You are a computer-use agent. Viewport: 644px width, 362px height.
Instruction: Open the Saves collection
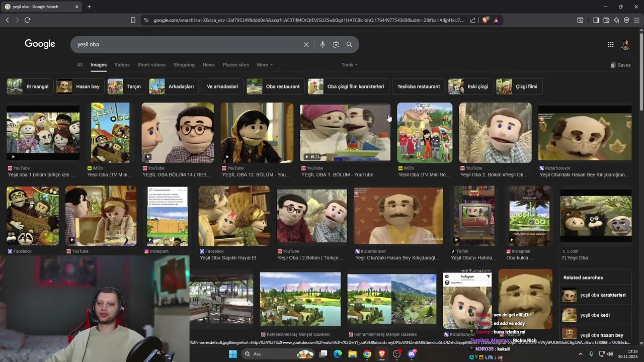coord(620,65)
